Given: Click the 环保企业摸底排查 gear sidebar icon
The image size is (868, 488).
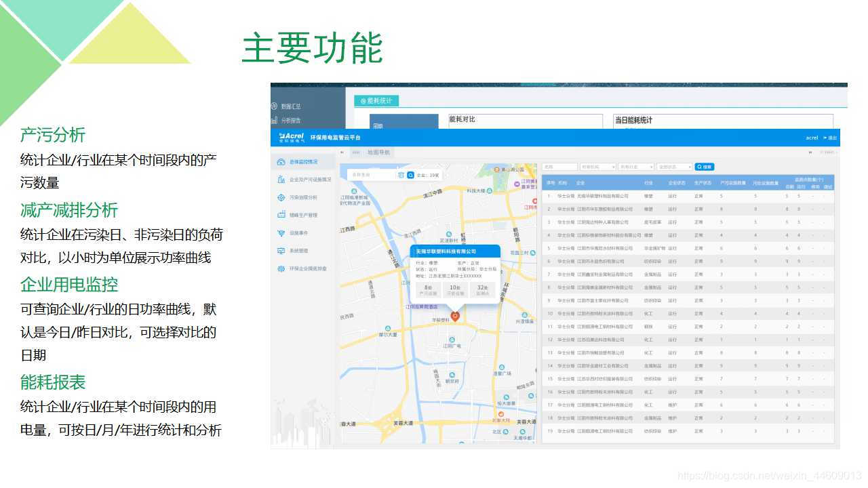Looking at the screenshot, I should coord(281,268).
